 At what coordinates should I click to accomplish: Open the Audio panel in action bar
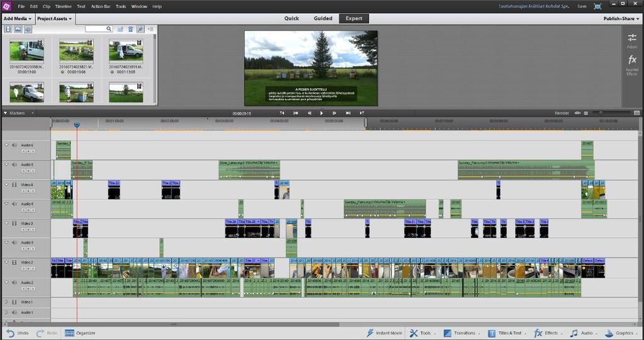583,333
